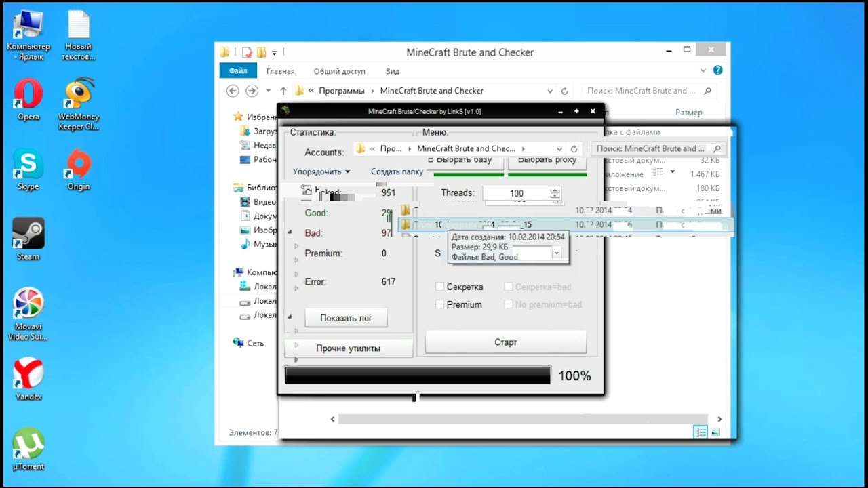Go up one folder level in Explorer

tap(283, 91)
